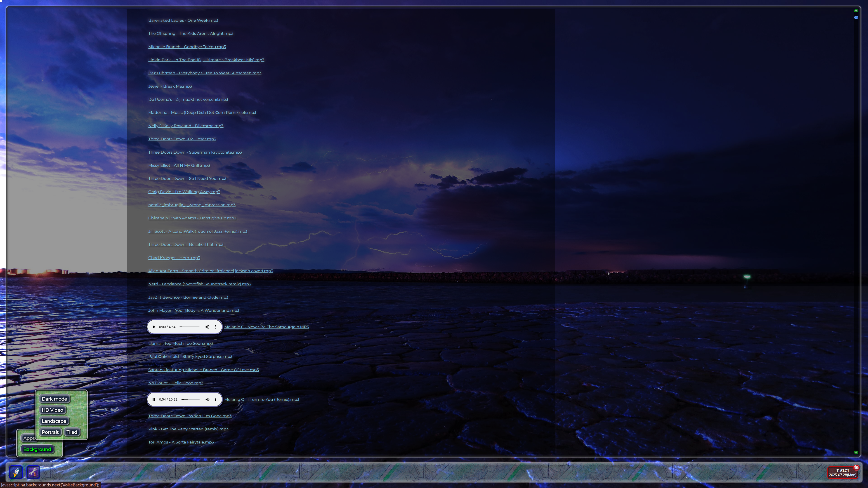Mute the Never Be The Same Again player
The width and height of the screenshot is (868, 488).
[207, 327]
